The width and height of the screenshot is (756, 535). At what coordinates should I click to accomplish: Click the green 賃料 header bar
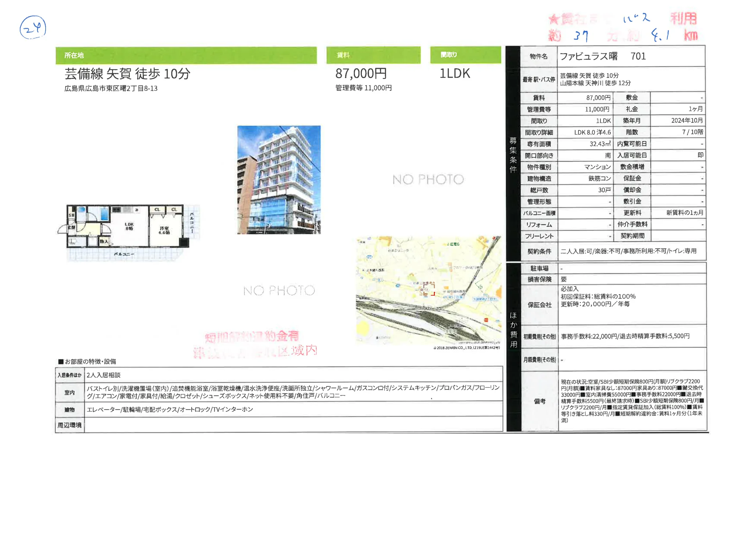click(373, 55)
